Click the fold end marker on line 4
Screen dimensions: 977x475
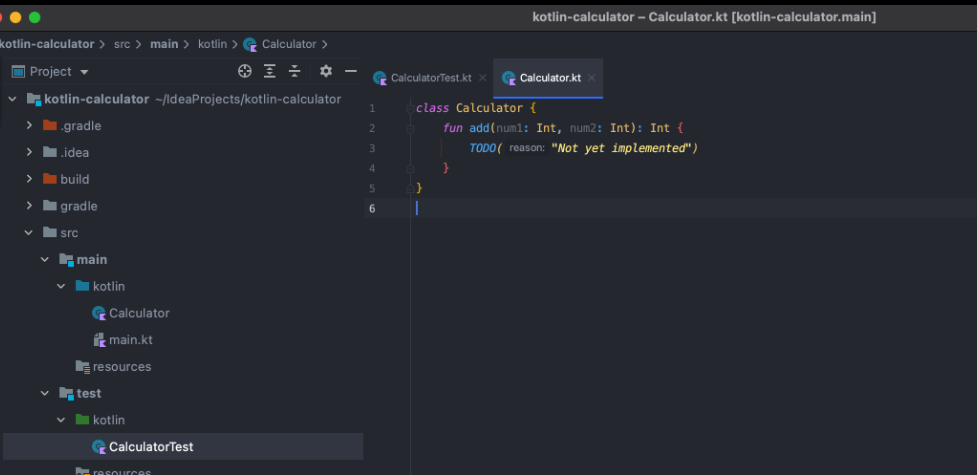tap(410, 168)
